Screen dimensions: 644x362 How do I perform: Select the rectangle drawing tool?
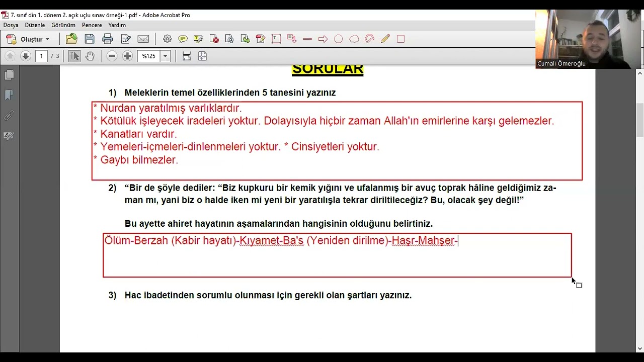[x=401, y=39]
